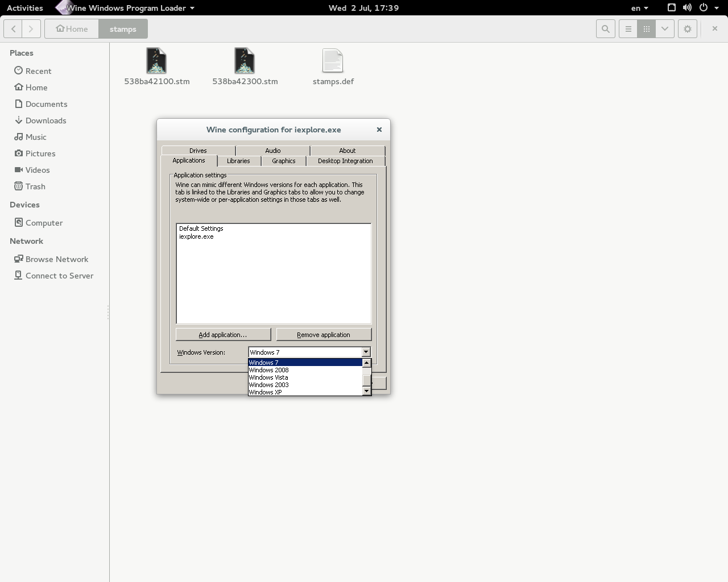Collapse the Windows Version combo box arrow

coord(366,352)
